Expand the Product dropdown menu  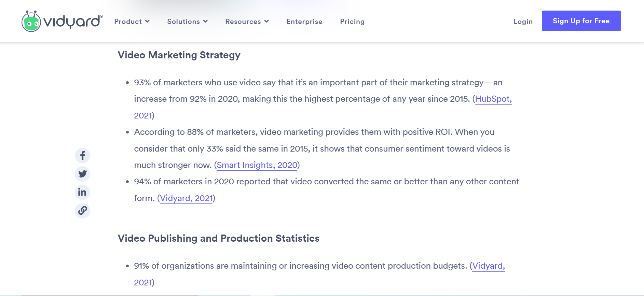(132, 22)
